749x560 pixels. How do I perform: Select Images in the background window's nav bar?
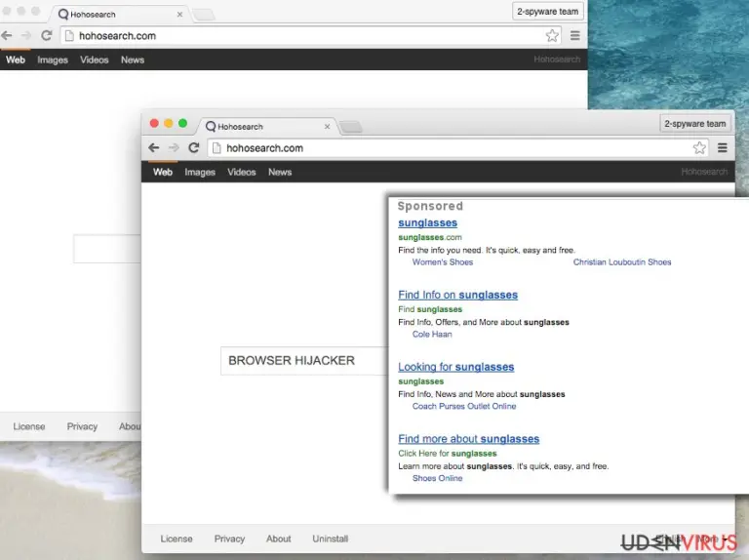pyautogui.click(x=53, y=60)
